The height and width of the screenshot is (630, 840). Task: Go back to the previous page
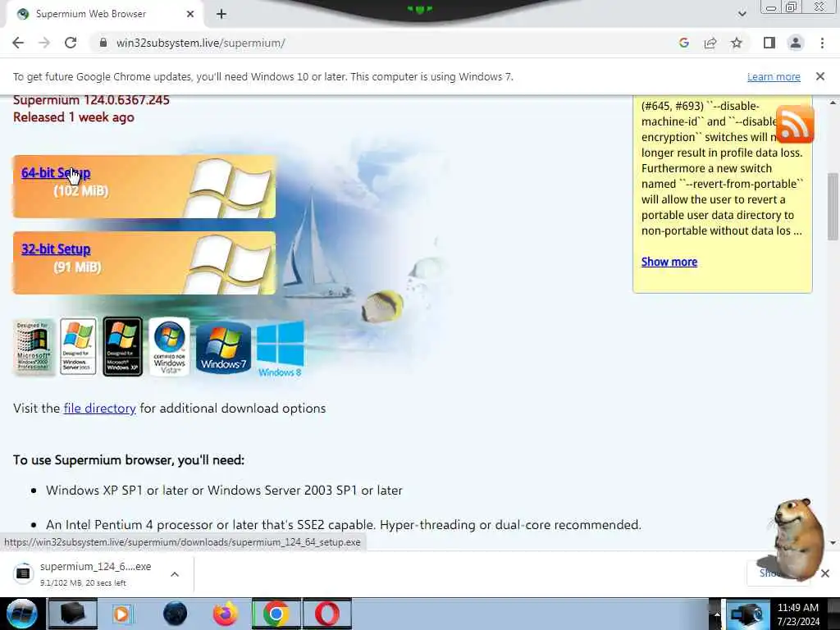point(18,43)
